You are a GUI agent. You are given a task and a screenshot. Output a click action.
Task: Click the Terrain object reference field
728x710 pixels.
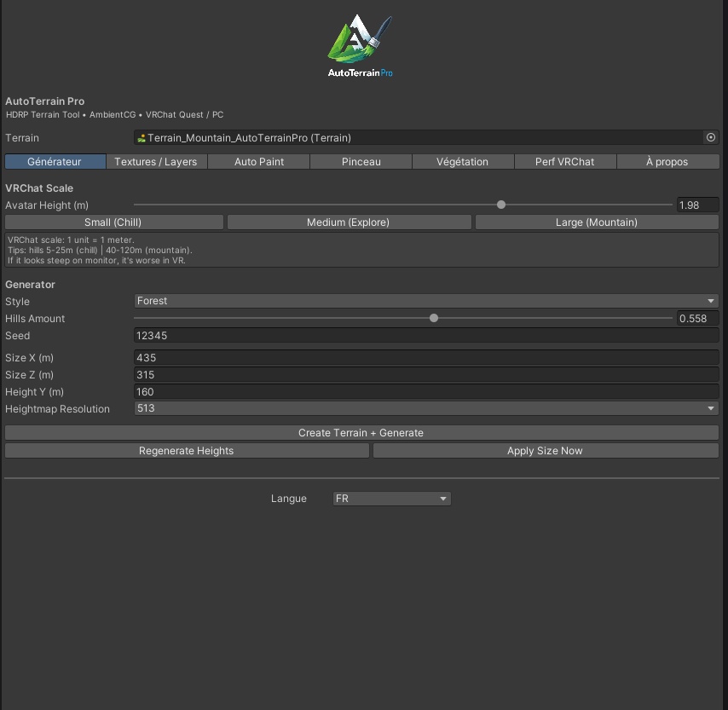click(x=426, y=137)
